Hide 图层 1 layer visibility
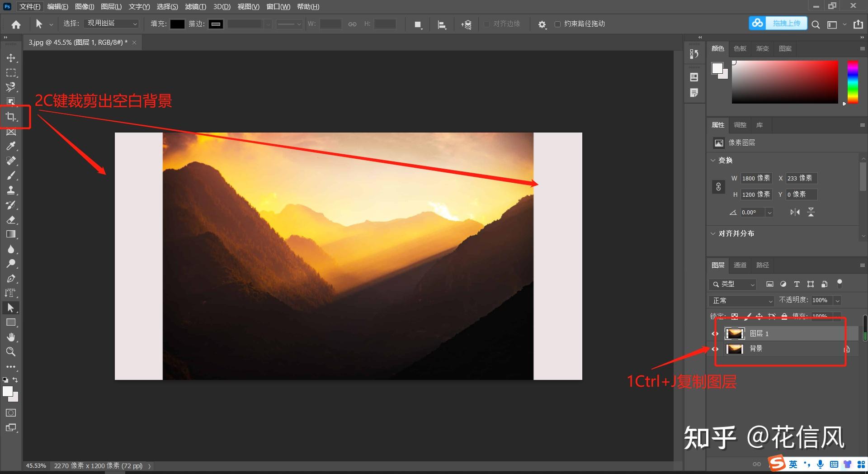The image size is (868, 474). click(715, 334)
